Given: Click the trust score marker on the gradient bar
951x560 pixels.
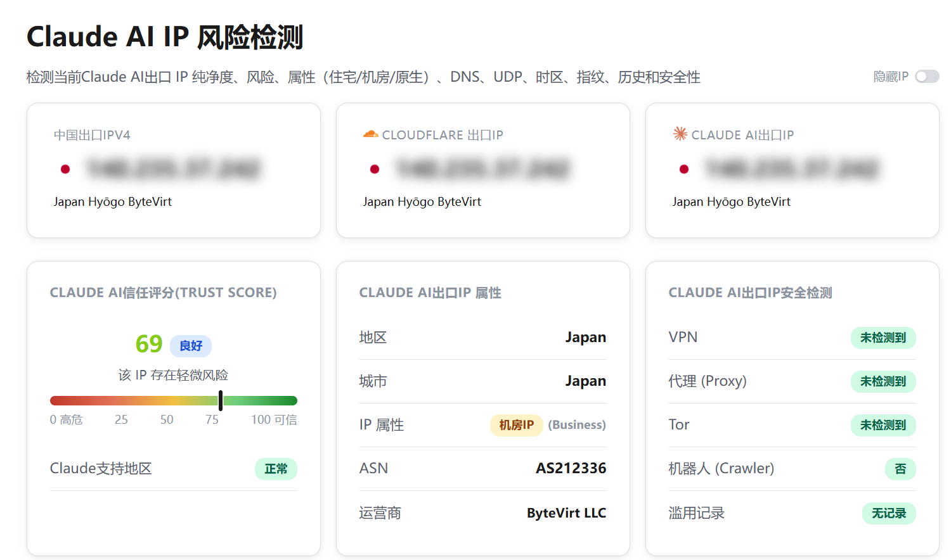Looking at the screenshot, I should tap(221, 400).
